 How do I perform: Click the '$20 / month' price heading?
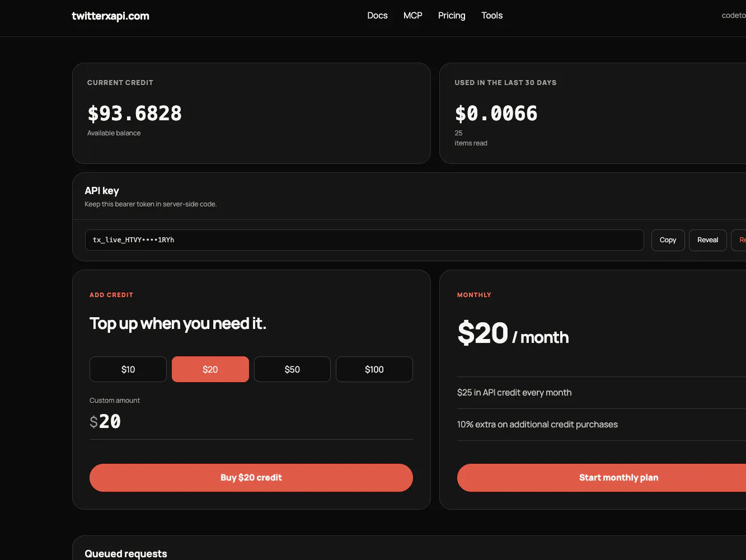click(x=513, y=334)
